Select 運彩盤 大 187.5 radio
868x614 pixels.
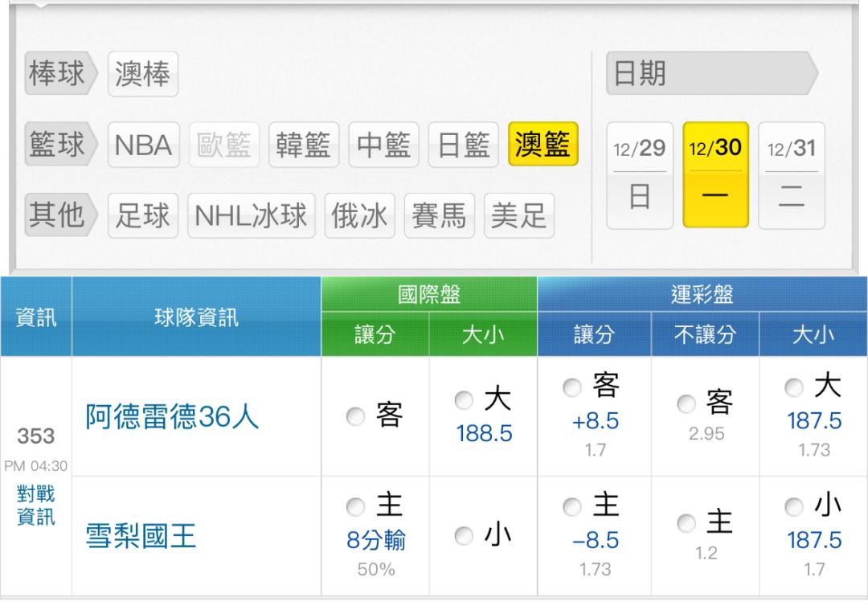794,387
